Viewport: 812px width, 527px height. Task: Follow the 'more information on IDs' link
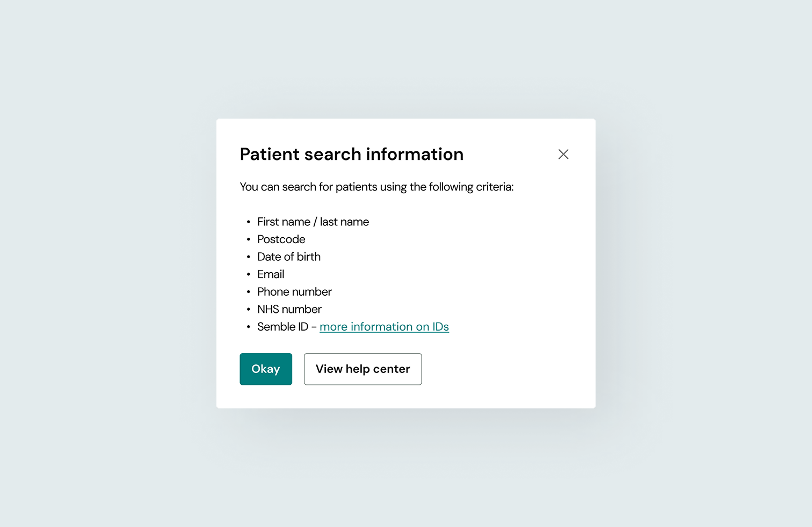384,326
